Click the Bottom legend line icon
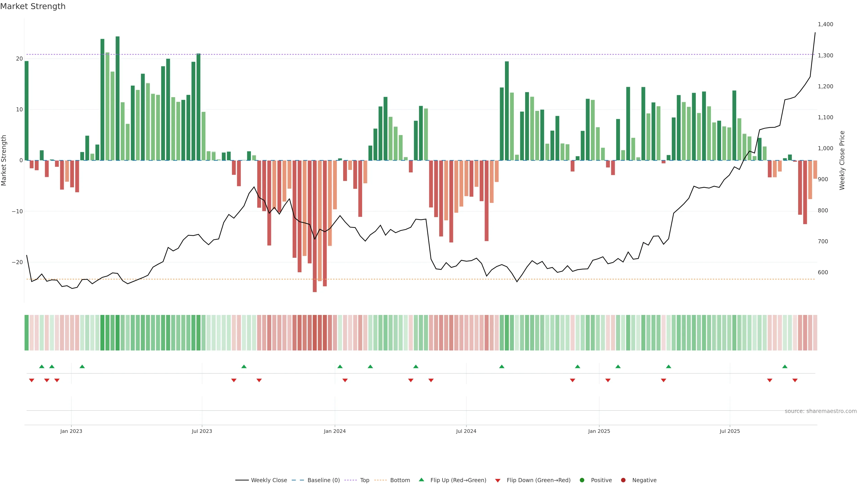This screenshot has height=488, width=868. 381,480
